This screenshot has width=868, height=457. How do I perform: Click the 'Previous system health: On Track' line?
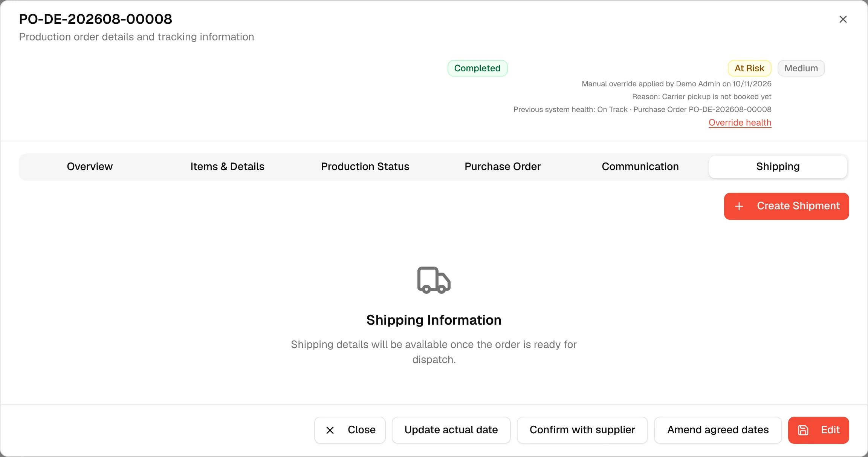click(642, 109)
